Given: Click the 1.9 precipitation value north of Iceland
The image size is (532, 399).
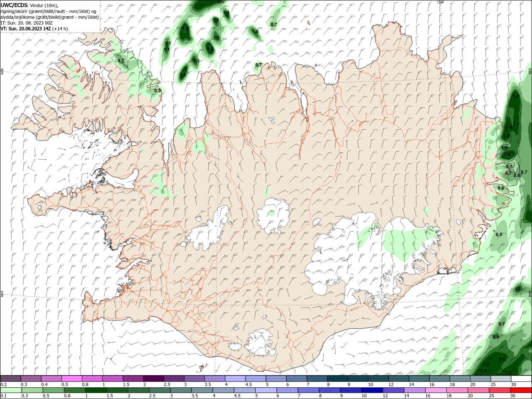Looking at the screenshot, I should click(210, 49).
